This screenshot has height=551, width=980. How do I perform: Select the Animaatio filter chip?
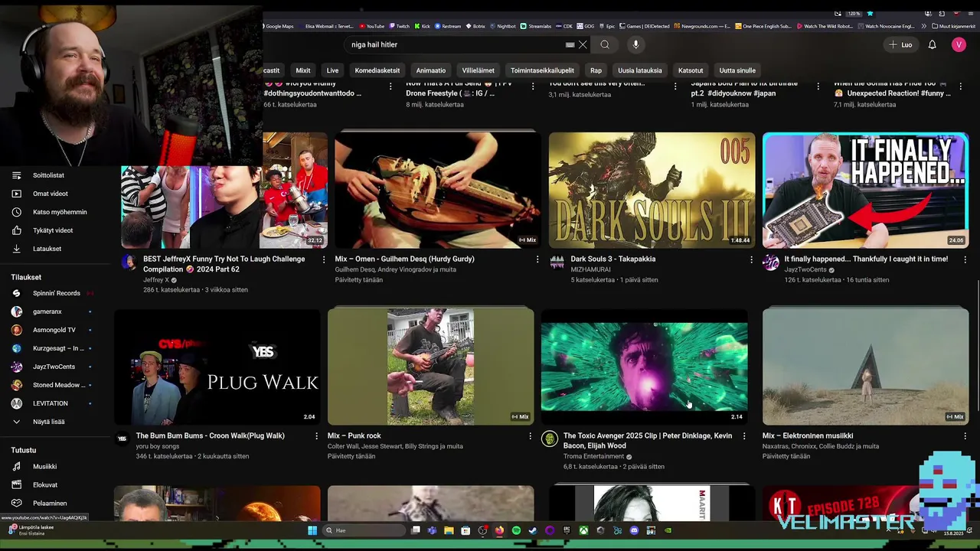coord(430,70)
